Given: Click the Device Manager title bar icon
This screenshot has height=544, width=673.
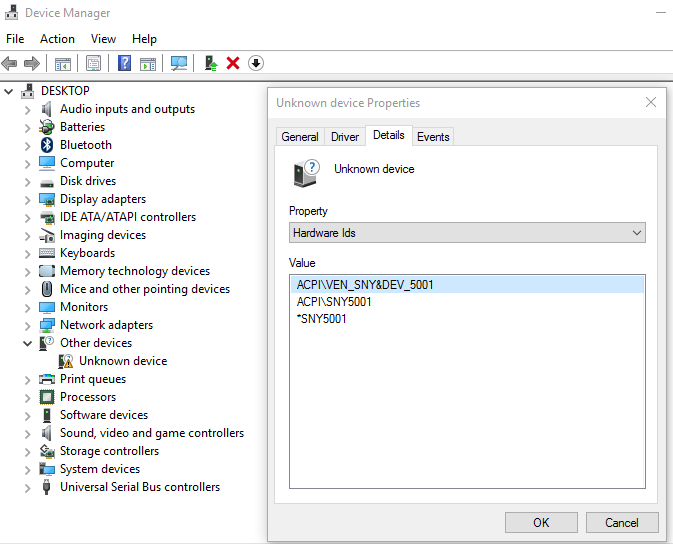Looking at the screenshot, I should click(12, 12).
